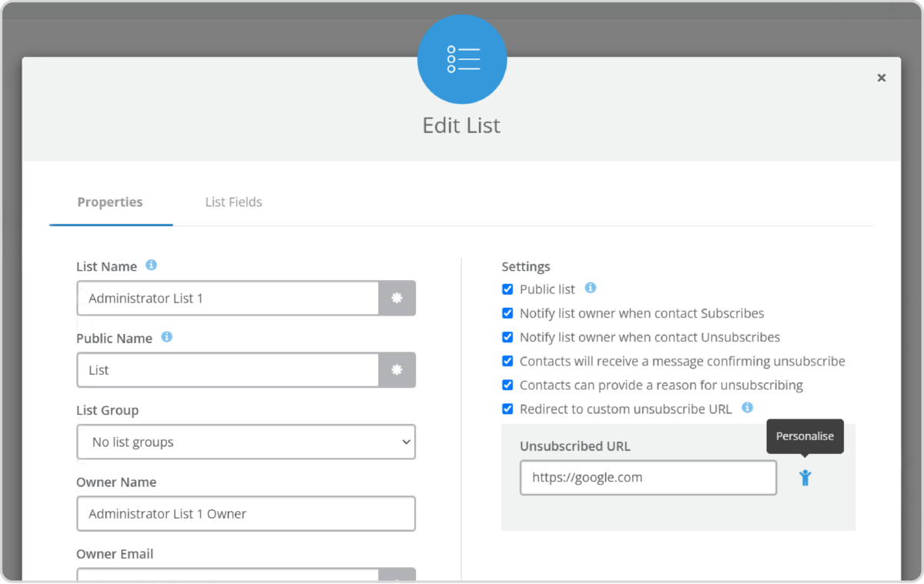The width and height of the screenshot is (924, 584).
Task: Open the info tooltip for Public list
Action: [x=590, y=289]
